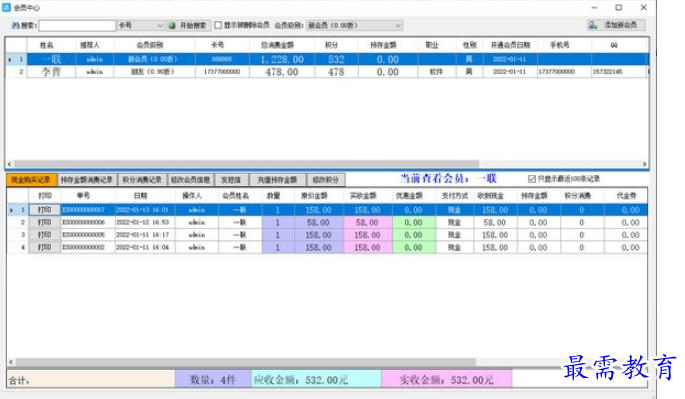Maximize the 会员中心 window
Image resolution: width=685 pixels, height=399 pixels.
(x=619, y=7)
